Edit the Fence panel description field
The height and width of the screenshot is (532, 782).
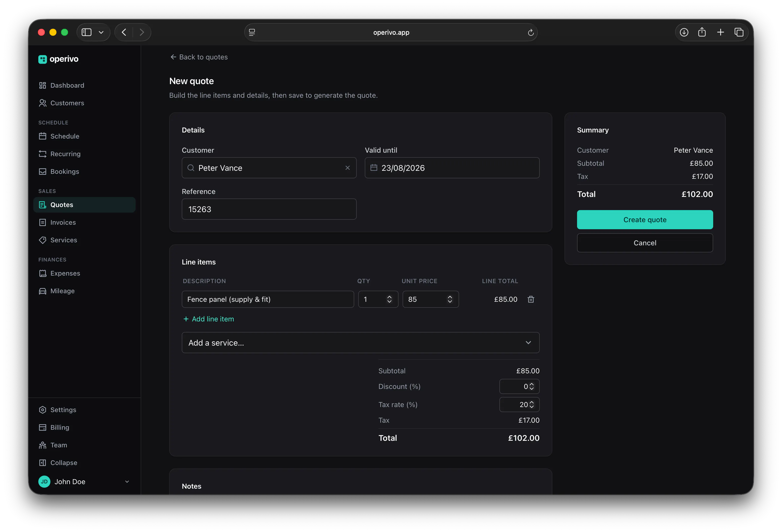(x=268, y=299)
